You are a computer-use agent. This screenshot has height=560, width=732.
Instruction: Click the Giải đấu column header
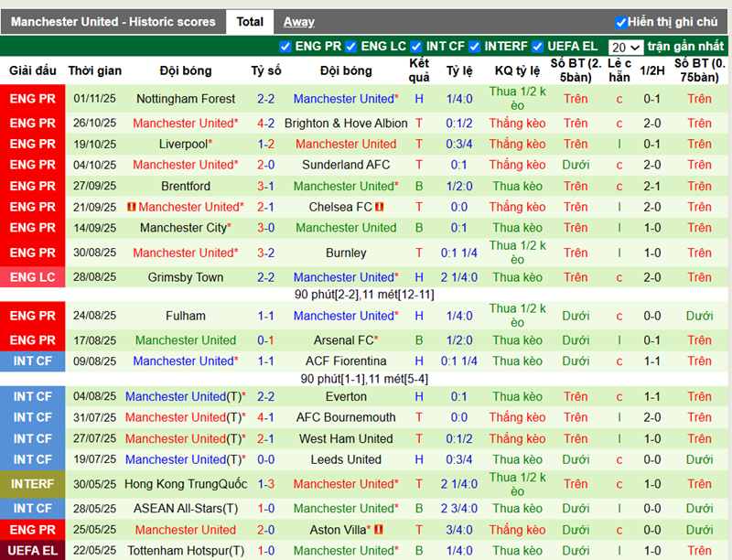pos(33,70)
